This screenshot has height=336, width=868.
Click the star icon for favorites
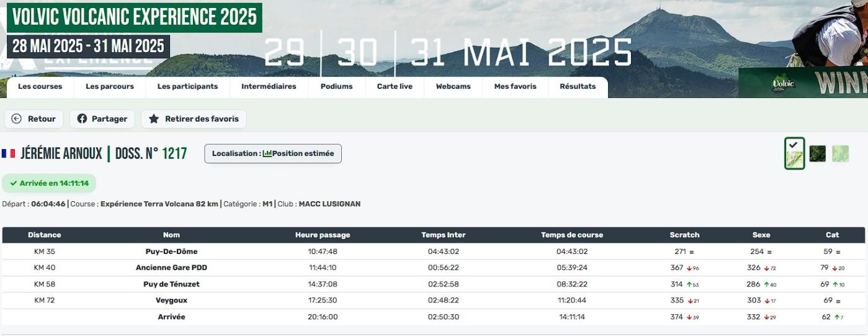coord(154,119)
